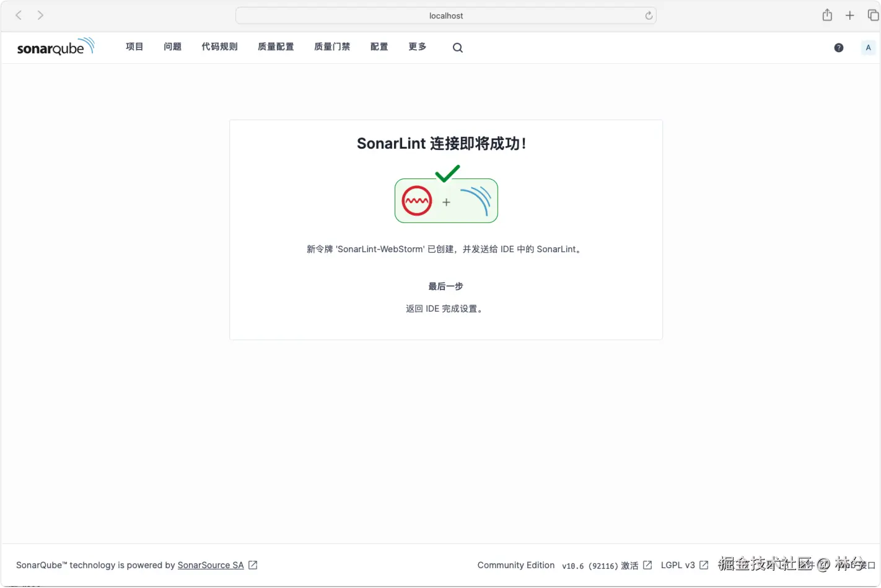This screenshot has height=588, width=881.
Task: Reload the page with the refresh icon
Action: [649, 15]
